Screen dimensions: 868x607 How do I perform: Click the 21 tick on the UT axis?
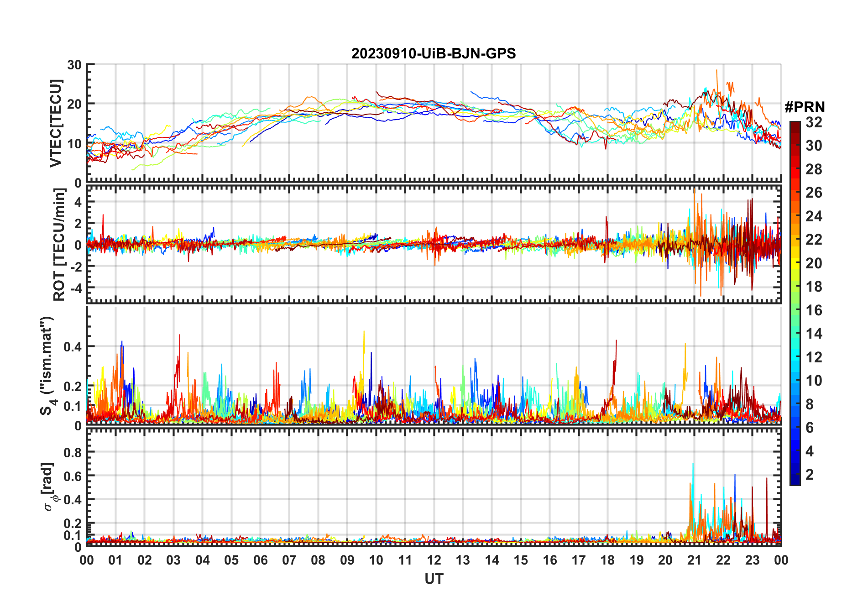[694, 560]
